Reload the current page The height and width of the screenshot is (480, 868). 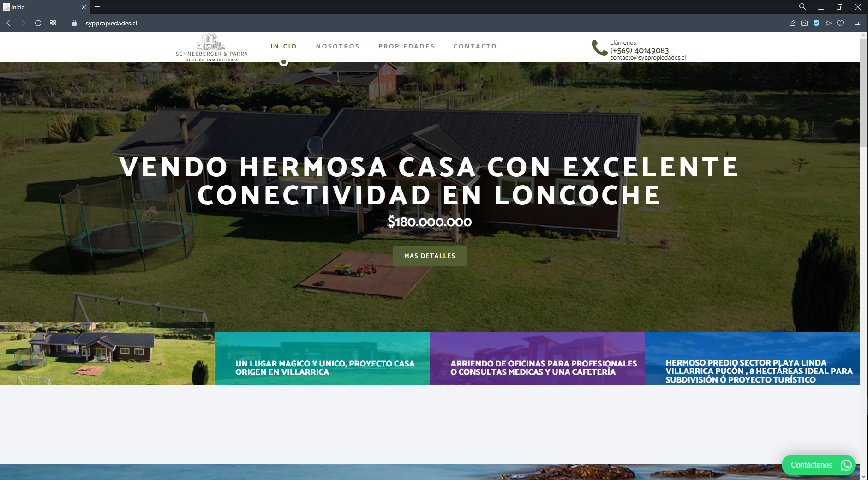click(x=38, y=23)
